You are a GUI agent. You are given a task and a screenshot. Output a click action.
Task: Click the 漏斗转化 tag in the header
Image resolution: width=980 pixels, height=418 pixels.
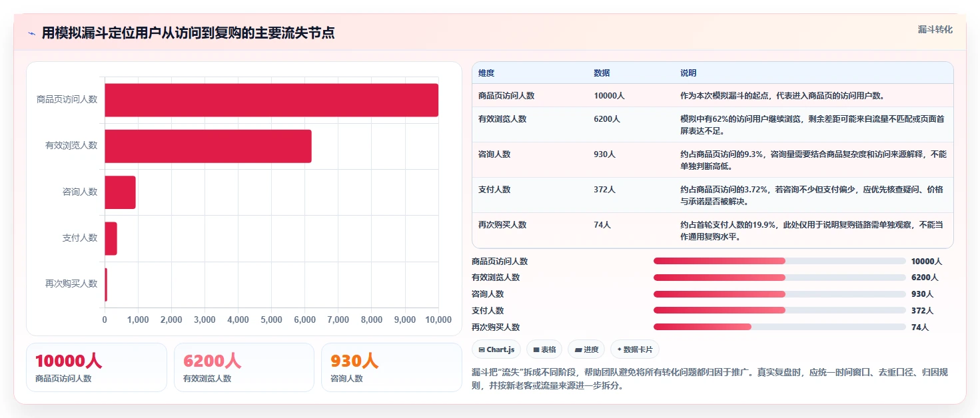pyautogui.click(x=935, y=30)
